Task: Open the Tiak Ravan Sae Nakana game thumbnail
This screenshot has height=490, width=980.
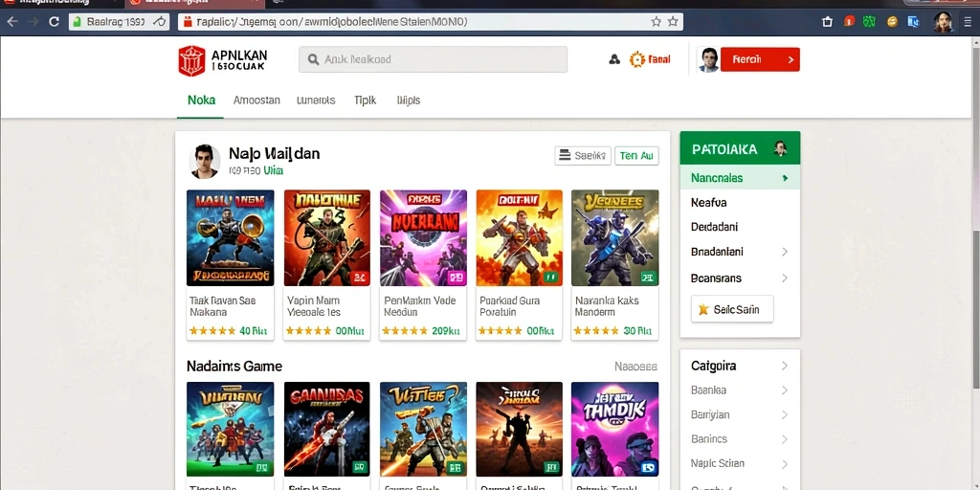Action: coord(230,238)
